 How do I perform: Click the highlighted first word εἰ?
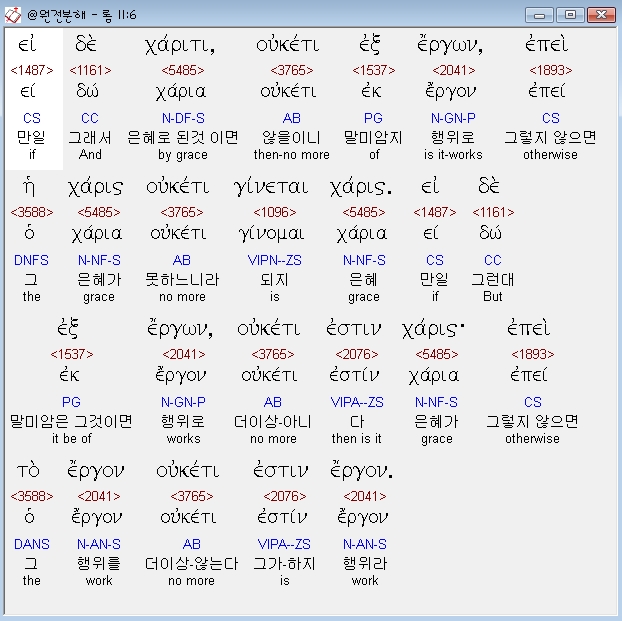click(x=27, y=44)
